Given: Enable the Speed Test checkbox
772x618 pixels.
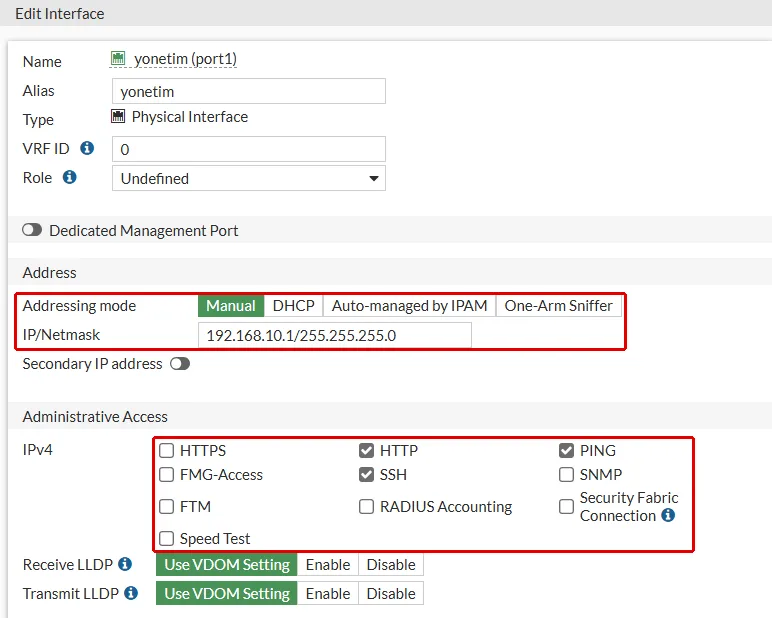Looking at the screenshot, I should (166, 538).
